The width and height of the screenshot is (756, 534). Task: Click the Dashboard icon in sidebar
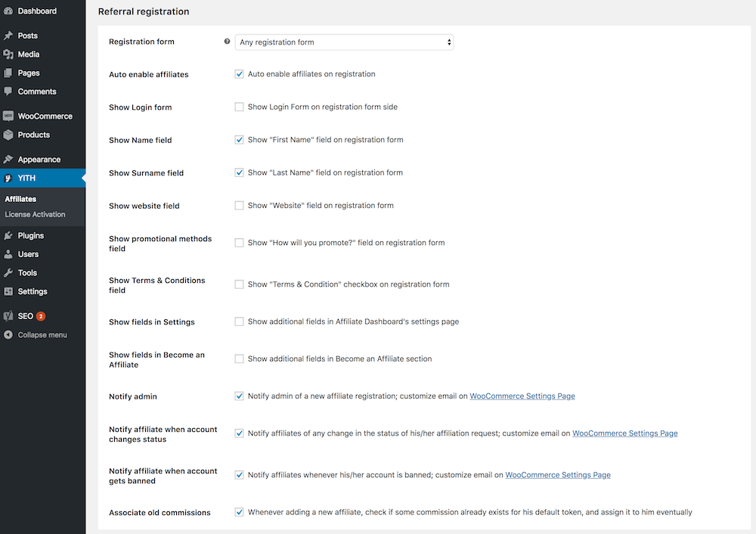pyautogui.click(x=8, y=11)
